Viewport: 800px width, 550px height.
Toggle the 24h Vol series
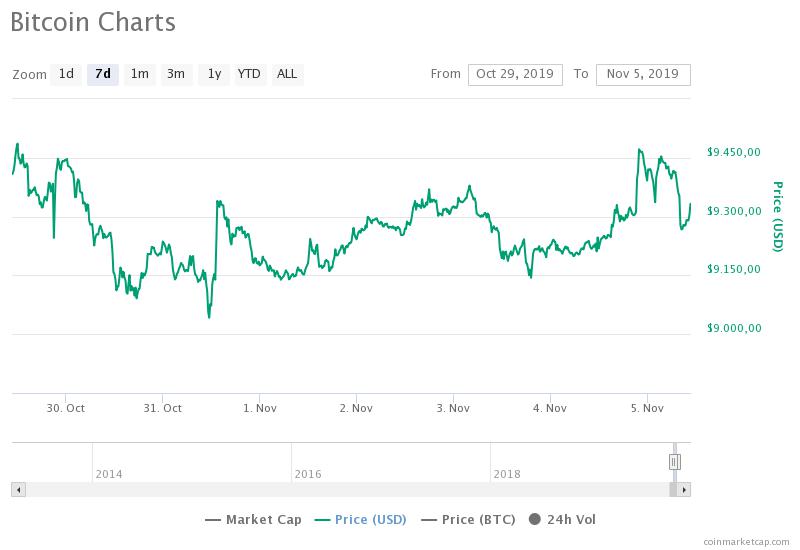tap(562, 520)
